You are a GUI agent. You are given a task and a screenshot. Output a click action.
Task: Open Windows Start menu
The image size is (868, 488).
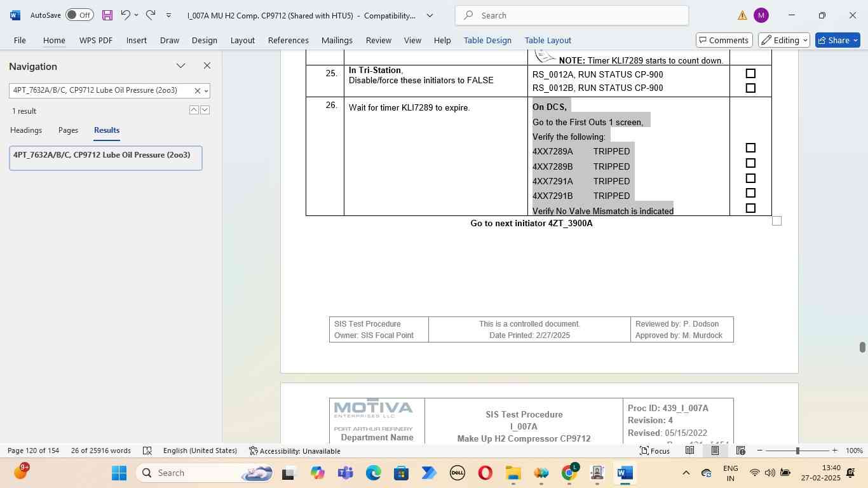pos(119,473)
